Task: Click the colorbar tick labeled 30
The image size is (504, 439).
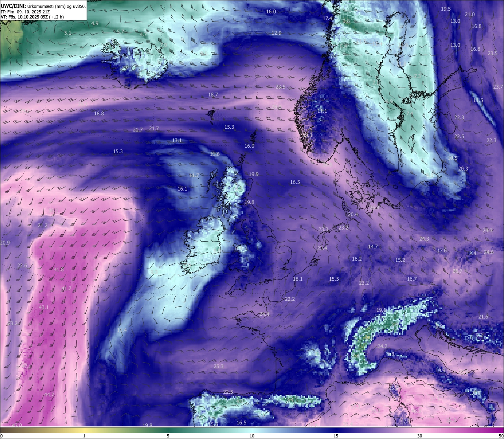Action: click(420, 436)
